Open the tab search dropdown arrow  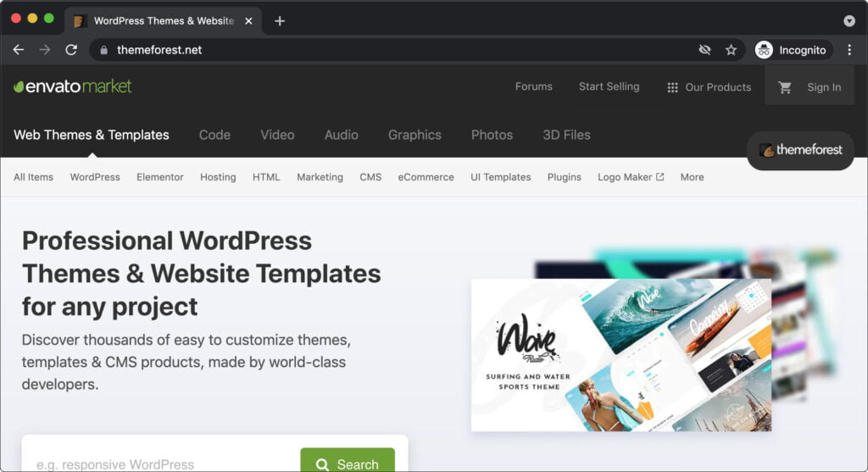point(849,21)
